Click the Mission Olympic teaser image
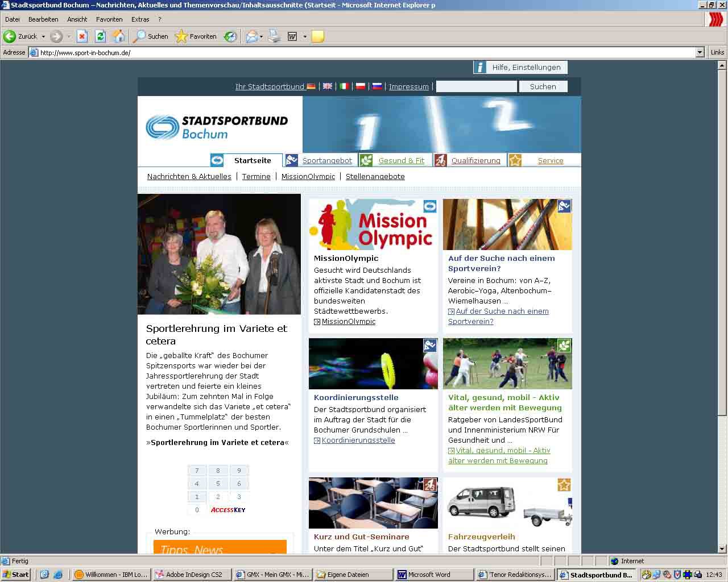 pos(373,225)
